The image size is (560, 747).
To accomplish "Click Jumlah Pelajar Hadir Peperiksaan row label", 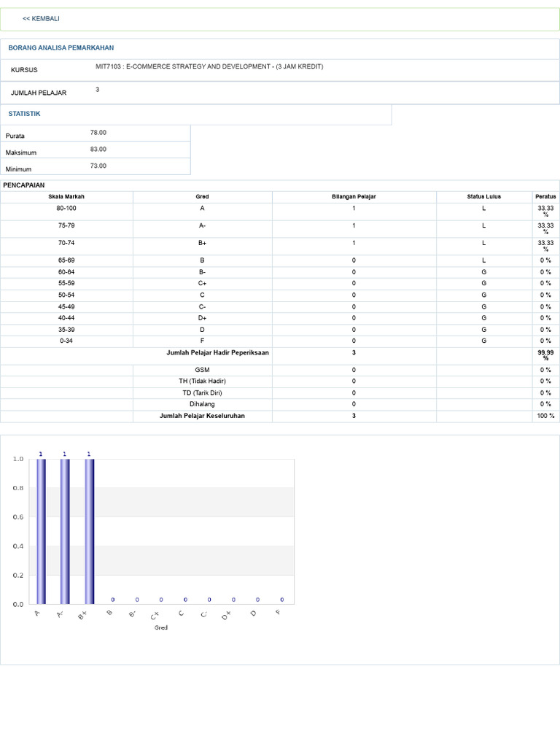I will tap(217, 352).
